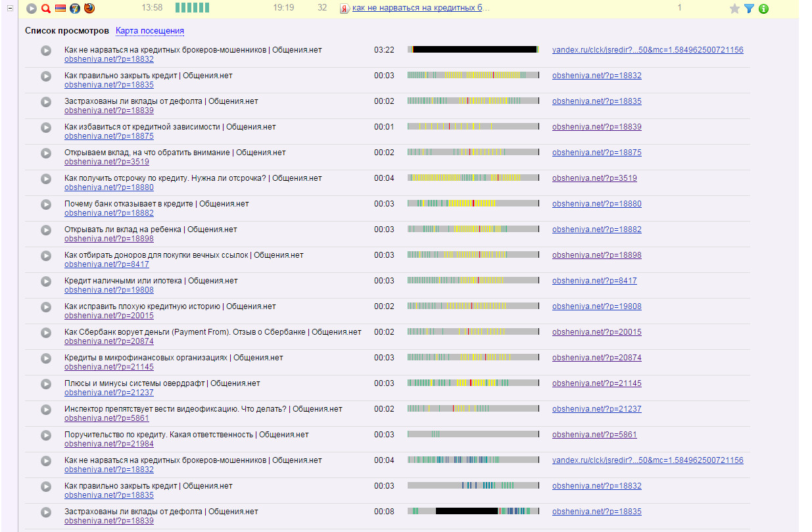
Task: Click the page views count '32'
Action: point(322,8)
